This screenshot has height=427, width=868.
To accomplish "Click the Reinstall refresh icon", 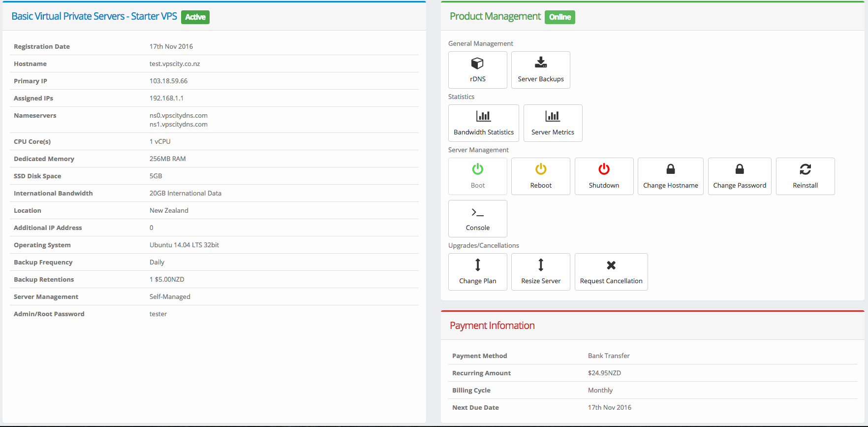I will click(805, 169).
